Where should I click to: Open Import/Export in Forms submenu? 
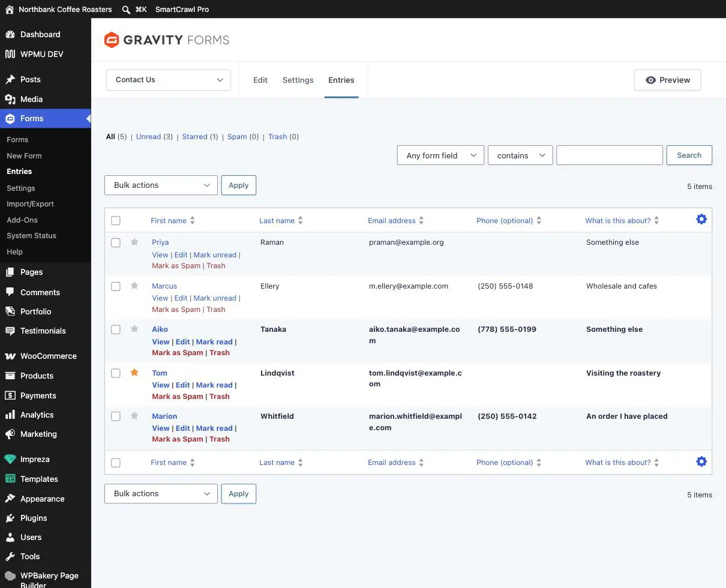pos(30,204)
